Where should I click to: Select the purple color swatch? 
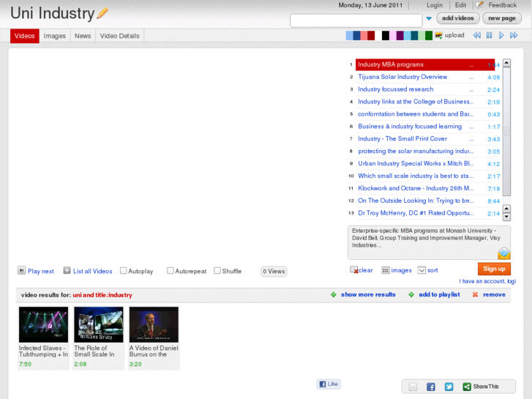(x=400, y=35)
